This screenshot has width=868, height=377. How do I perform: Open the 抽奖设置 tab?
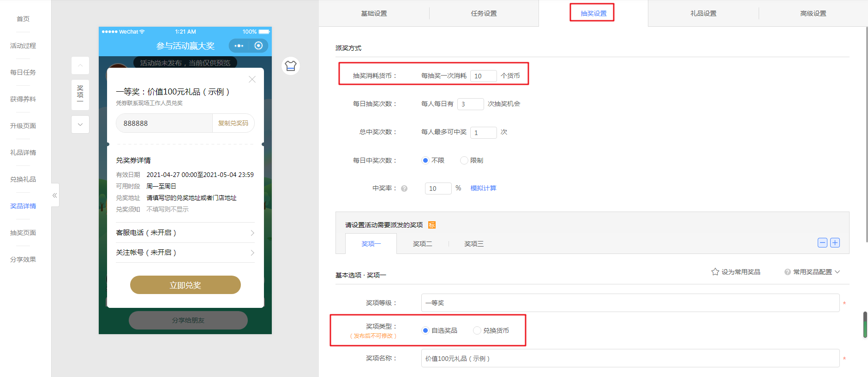[593, 13]
